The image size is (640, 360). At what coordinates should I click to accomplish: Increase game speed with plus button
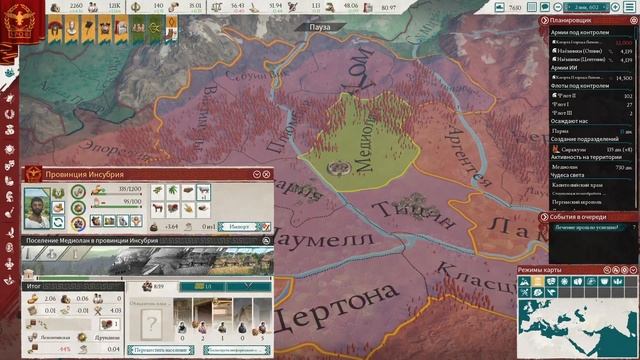pos(615,7)
